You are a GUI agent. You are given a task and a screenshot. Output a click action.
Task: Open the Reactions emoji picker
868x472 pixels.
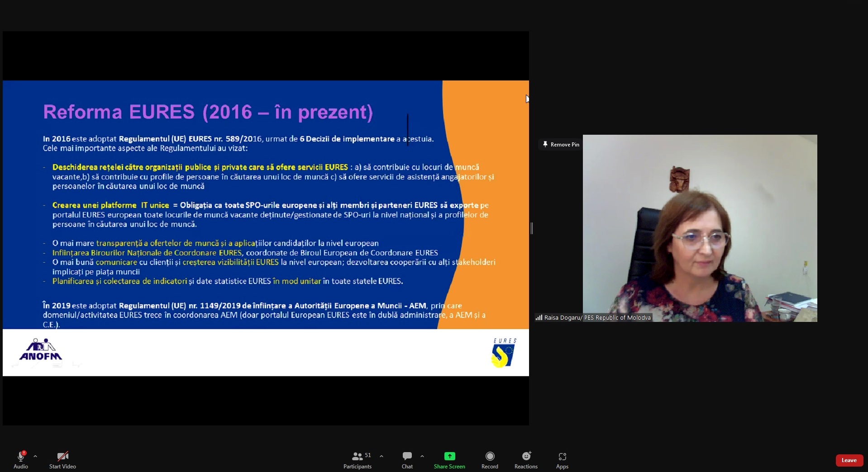526,460
